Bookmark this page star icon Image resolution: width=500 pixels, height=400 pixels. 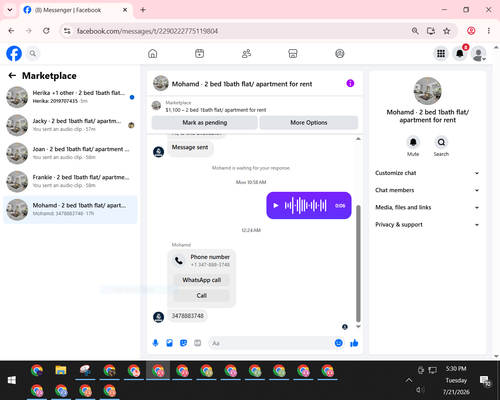click(x=446, y=31)
